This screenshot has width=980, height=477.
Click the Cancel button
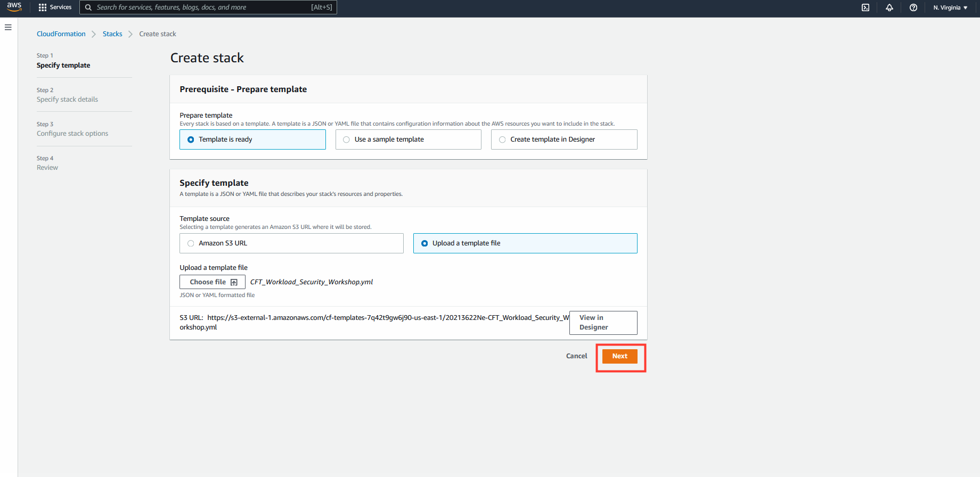point(577,356)
